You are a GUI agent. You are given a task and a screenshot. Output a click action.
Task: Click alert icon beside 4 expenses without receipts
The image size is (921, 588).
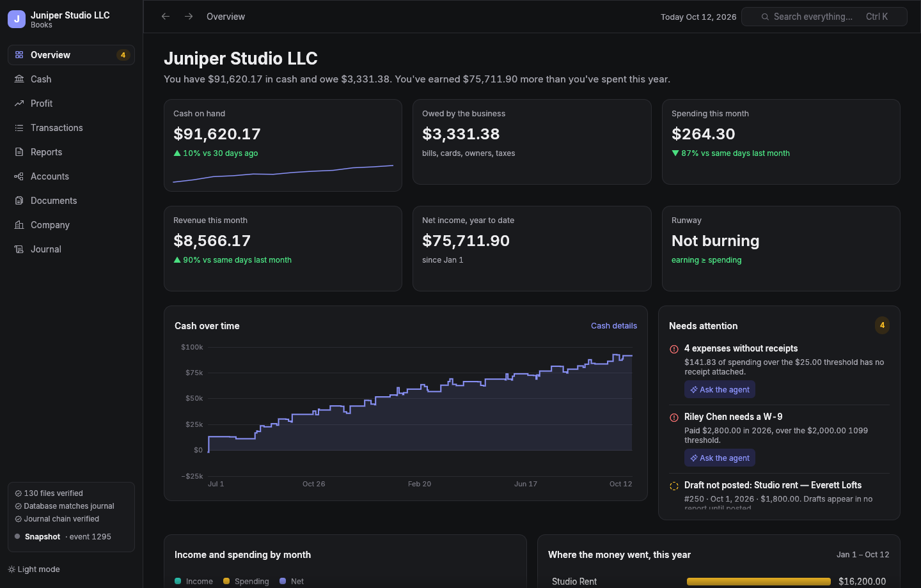tap(674, 349)
